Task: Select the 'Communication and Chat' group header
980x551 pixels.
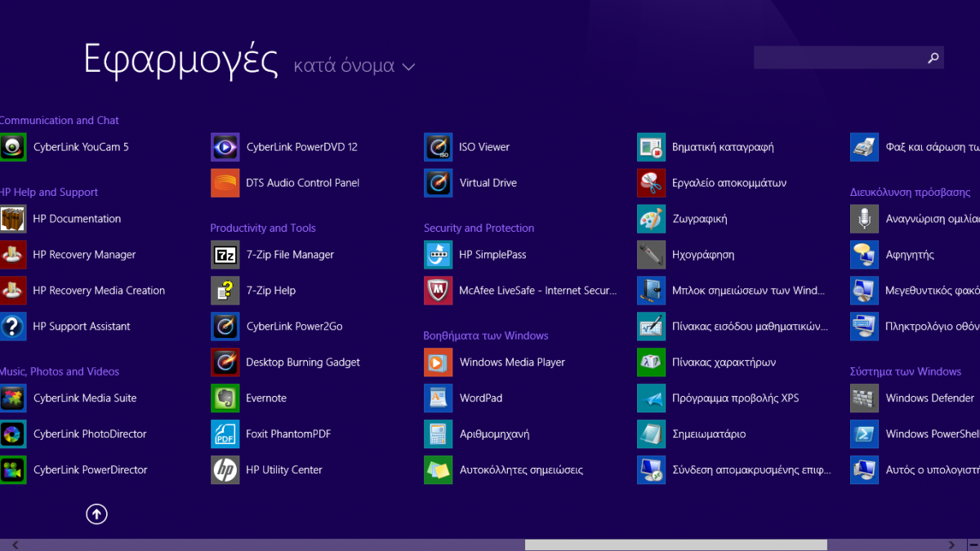Action: [x=60, y=120]
